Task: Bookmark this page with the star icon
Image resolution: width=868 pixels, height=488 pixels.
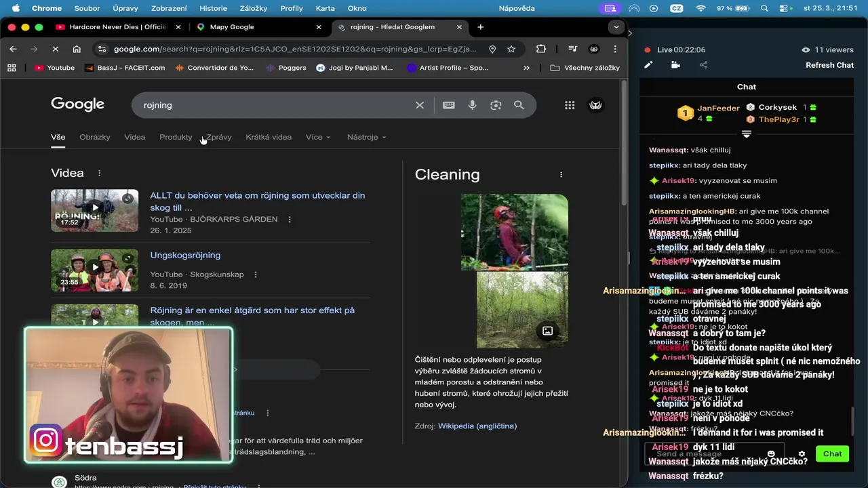Action: click(x=511, y=49)
